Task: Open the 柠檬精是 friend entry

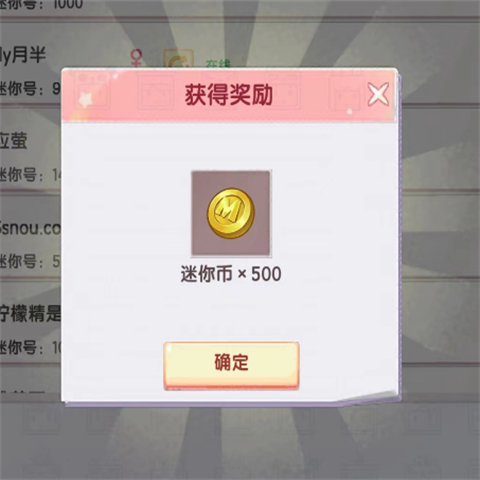Action: pyautogui.click(x=30, y=313)
